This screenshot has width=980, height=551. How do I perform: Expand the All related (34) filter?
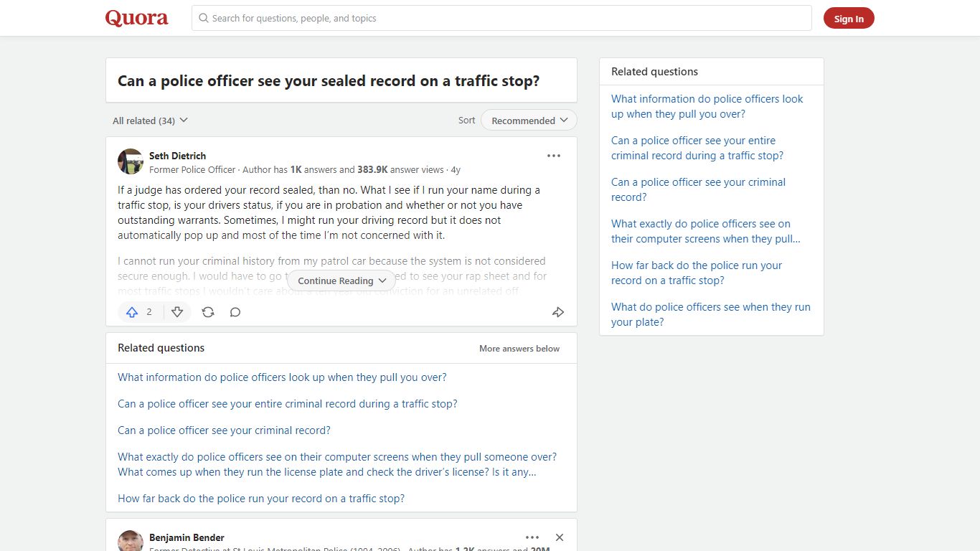150,121
